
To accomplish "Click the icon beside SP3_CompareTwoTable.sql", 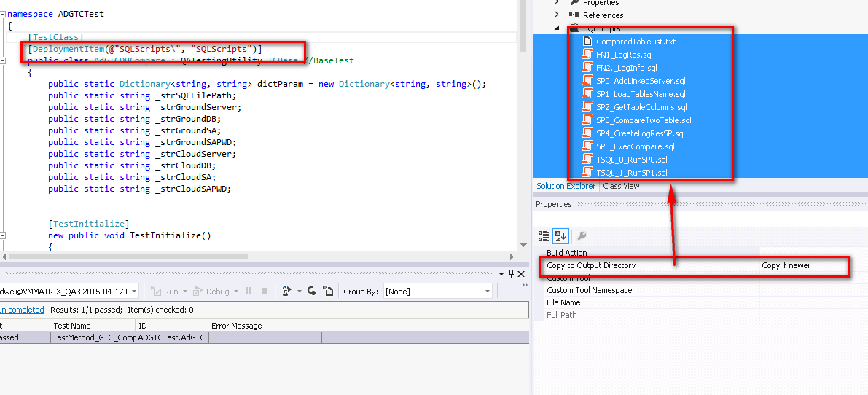I will (x=588, y=120).
